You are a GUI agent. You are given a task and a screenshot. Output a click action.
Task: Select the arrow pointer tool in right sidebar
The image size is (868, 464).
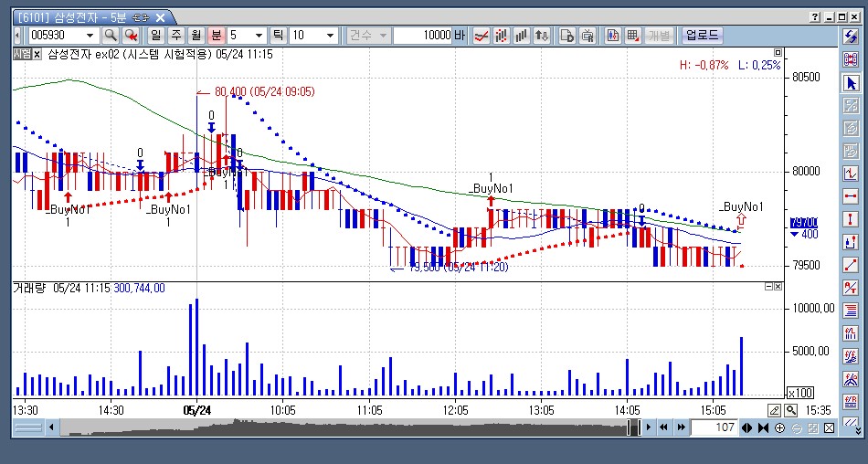pyautogui.click(x=852, y=83)
